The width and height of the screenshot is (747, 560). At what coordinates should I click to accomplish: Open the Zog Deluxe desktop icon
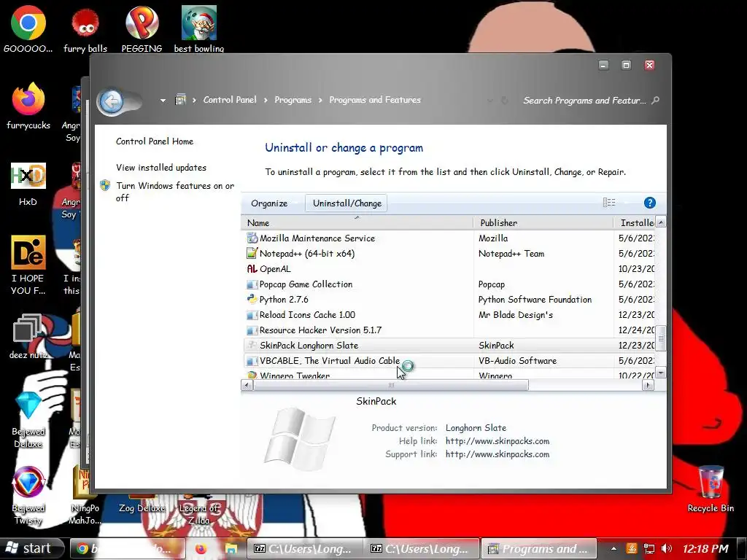pos(142,508)
